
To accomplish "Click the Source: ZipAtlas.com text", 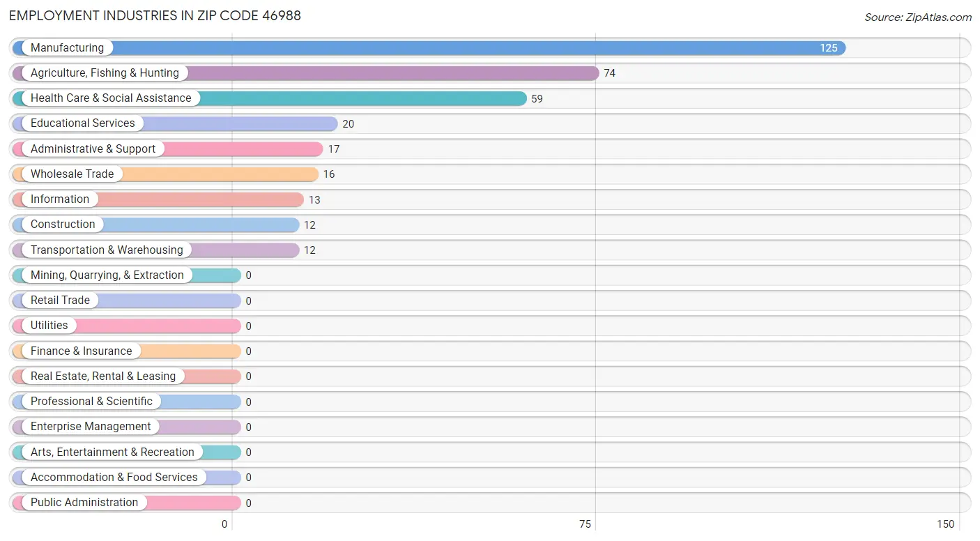I will point(918,17).
